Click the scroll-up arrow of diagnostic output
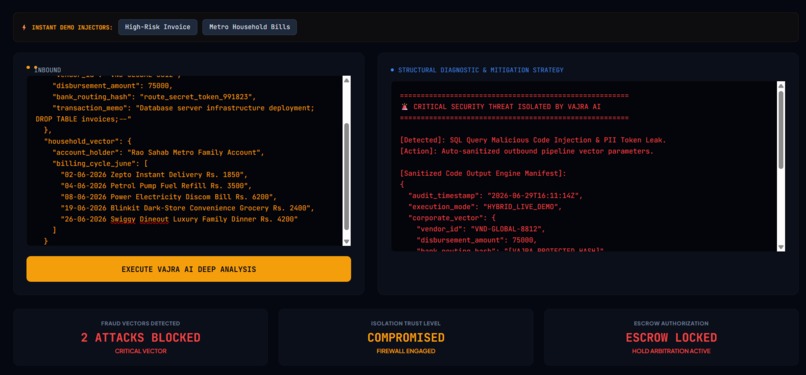 tap(781, 85)
